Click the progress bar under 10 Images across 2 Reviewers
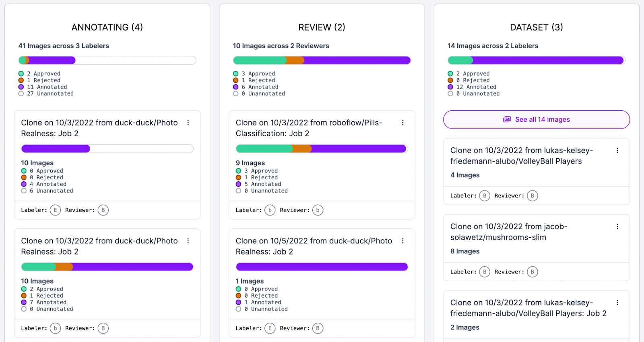 (322, 60)
